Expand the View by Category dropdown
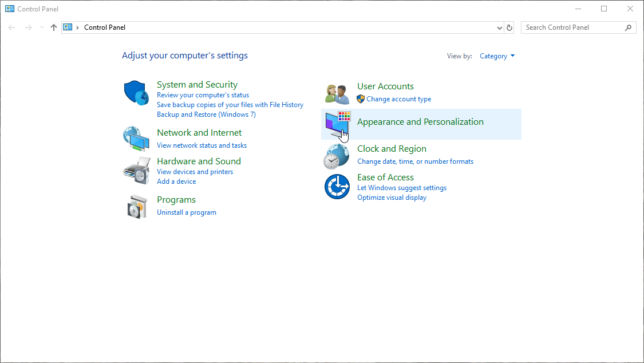 pos(497,56)
